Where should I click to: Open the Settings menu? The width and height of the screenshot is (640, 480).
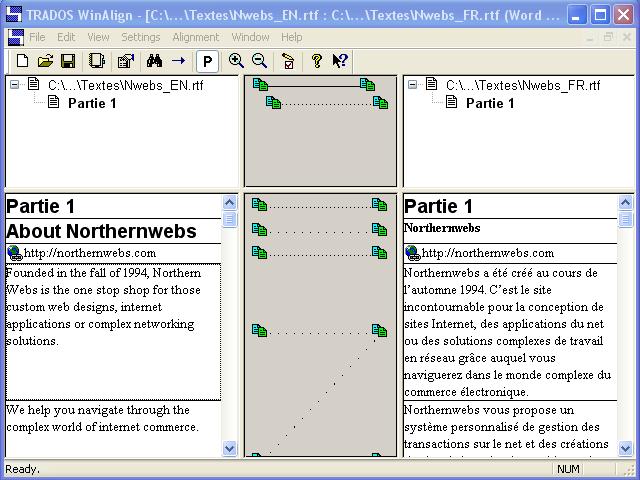[140, 37]
